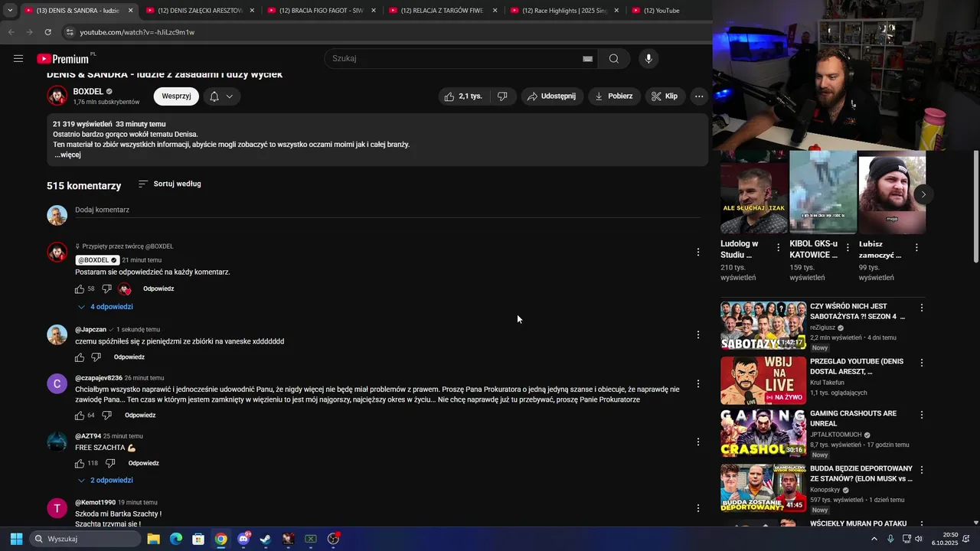980x551 pixels.
Task: Open the BOXDEL channel avatar
Action: 57,96
